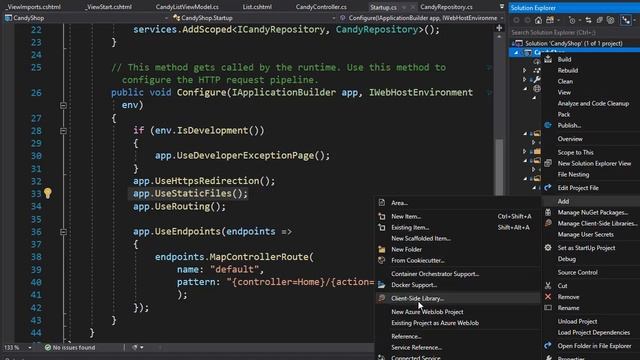
Task: Close the Startup.cs tab
Action: coord(413,7)
